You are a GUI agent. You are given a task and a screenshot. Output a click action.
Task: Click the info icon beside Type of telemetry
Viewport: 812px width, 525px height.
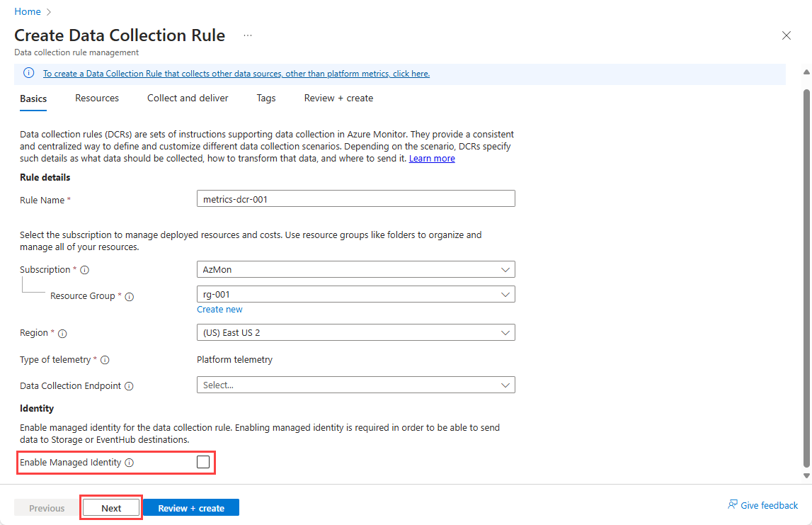pos(105,360)
